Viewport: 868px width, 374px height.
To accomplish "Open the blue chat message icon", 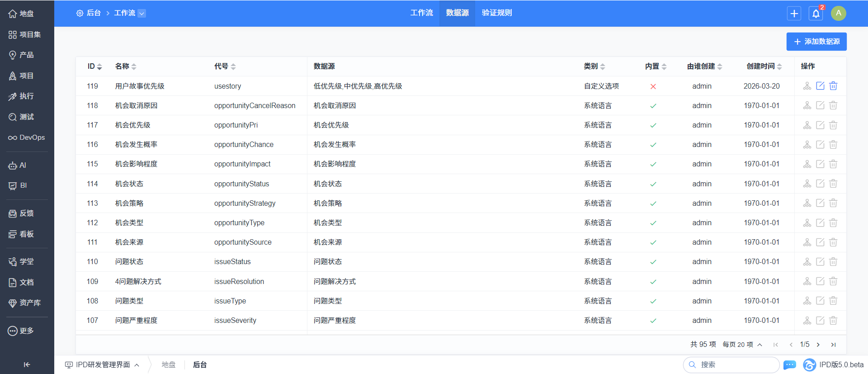I will coord(790,365).
